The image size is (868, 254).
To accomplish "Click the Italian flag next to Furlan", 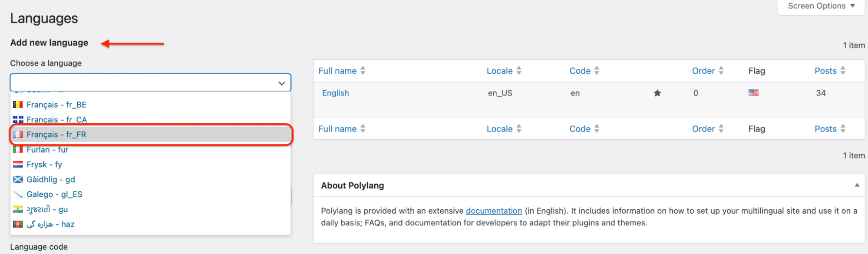I will tap(18, 149).
